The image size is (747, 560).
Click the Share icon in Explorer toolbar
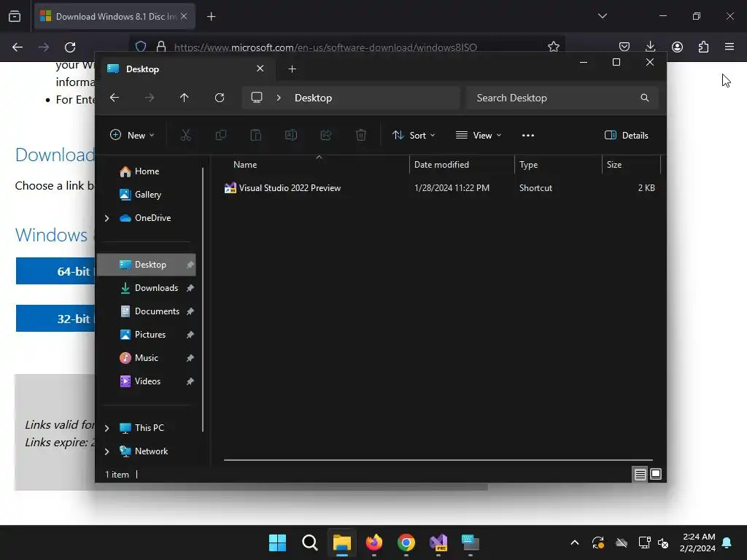coord(326,135)
